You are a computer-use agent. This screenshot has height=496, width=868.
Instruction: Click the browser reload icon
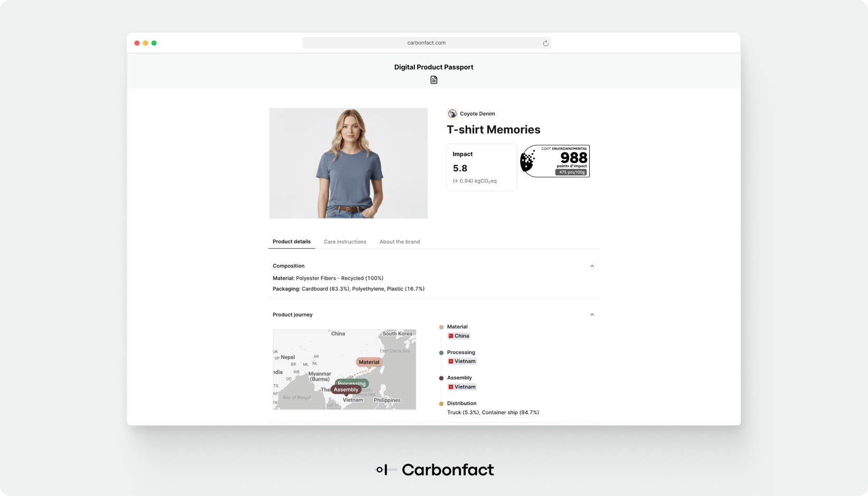click(545, 43)
